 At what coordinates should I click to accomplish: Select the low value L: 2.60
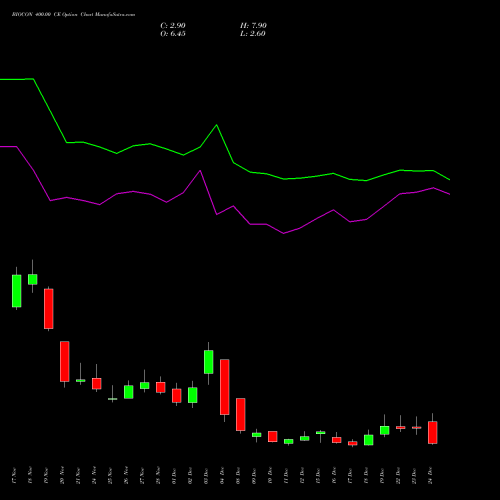pyautogui.click(x=253, y=34)
